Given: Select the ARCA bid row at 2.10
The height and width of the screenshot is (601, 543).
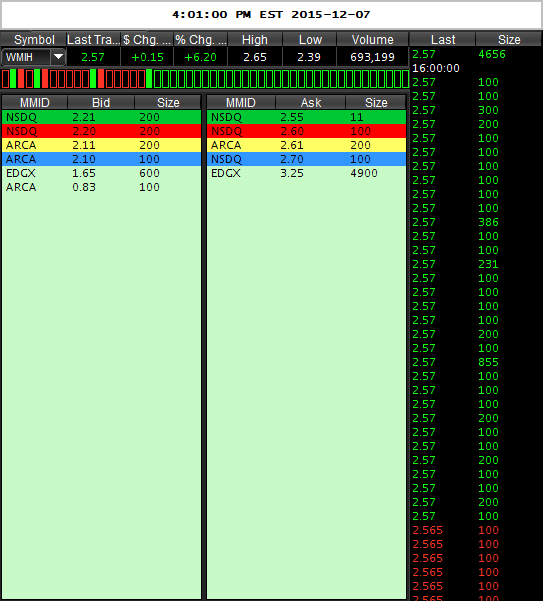Looking at the screenshot, I should [101, 159].
